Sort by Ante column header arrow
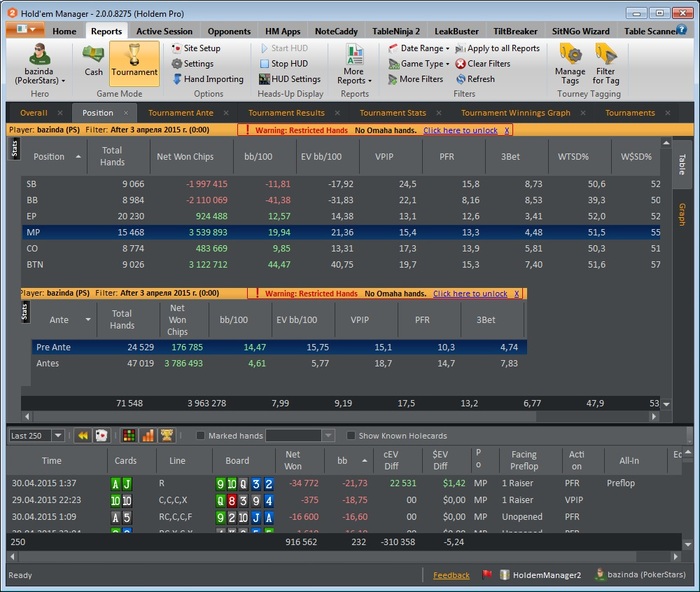The image size is (700, 592). pos(88,320)
